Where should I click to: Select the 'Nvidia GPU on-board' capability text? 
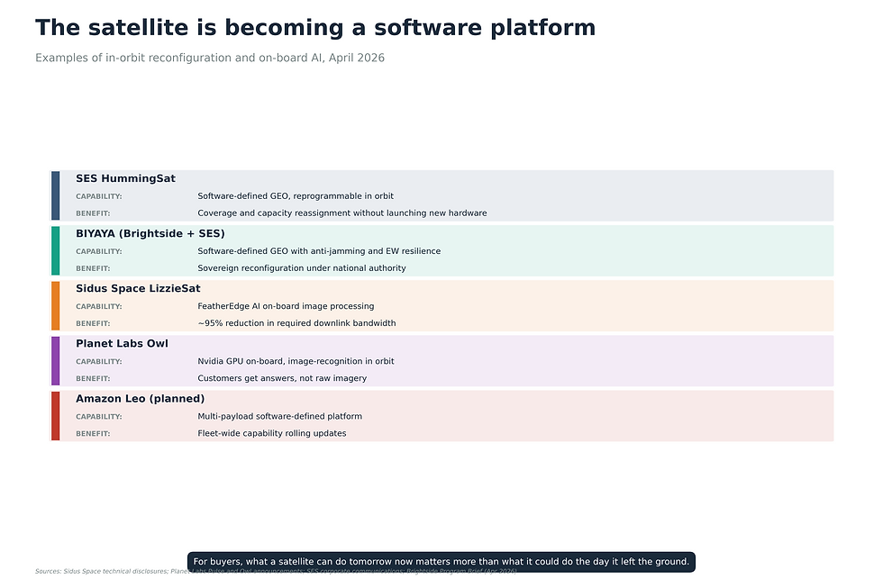pos(296,362)
